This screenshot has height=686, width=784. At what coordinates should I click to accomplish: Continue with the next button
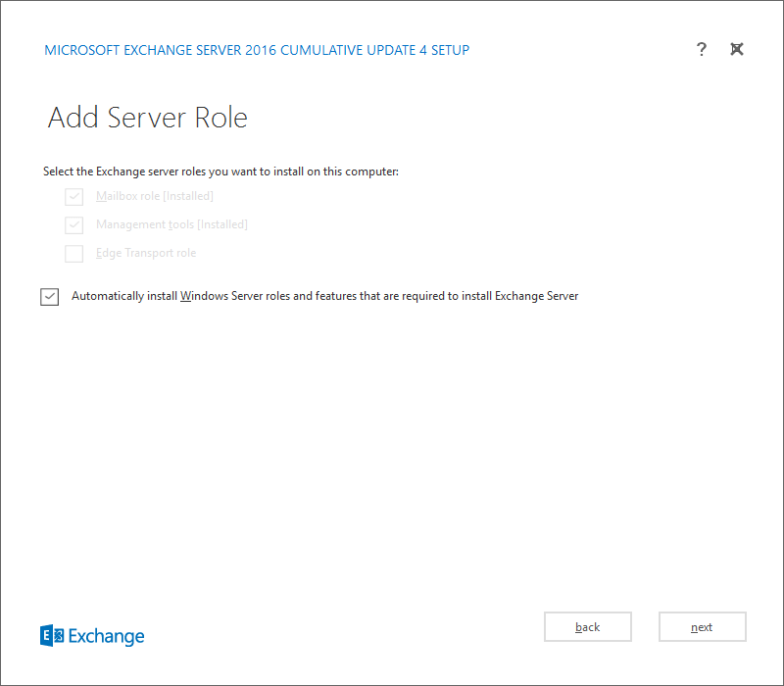click(702, 626)
